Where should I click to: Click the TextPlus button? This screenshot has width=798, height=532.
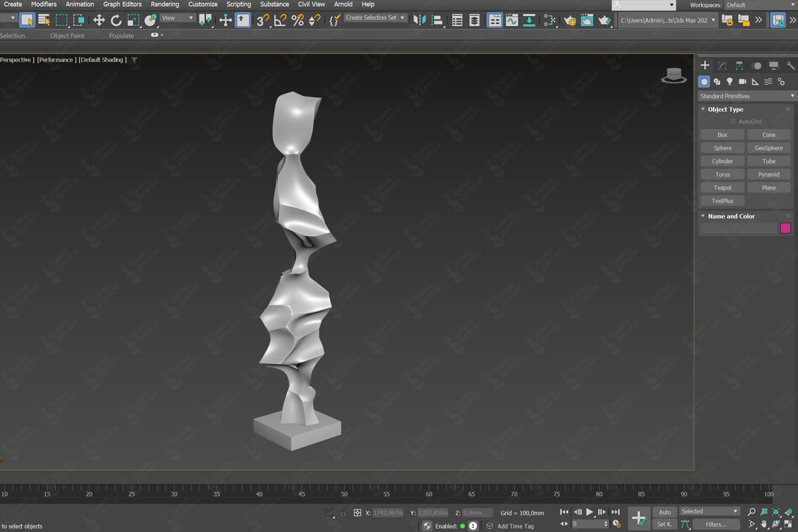pos(722,201)
